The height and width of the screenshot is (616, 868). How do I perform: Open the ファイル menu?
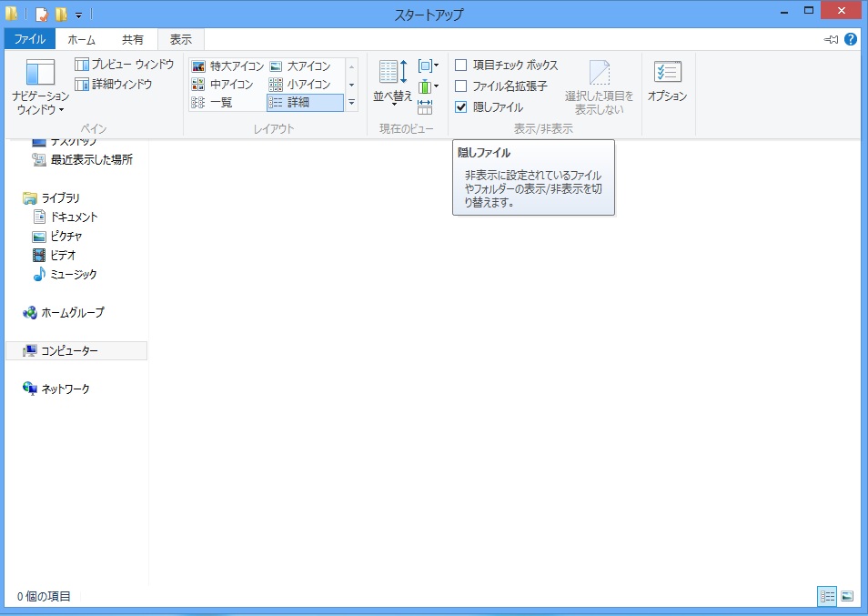click(30, 39)
